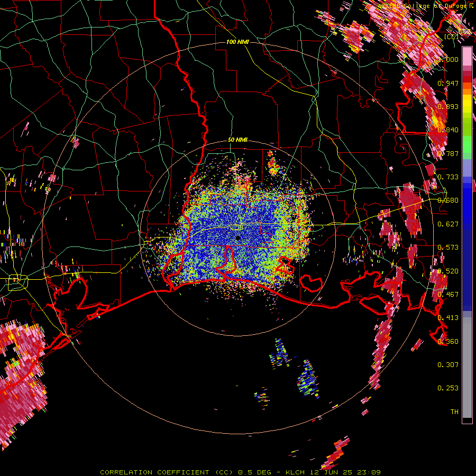This screenshot has width=476, height=476.
Task: Click the 100 NMI range ring label
Action: click(237, 42)
